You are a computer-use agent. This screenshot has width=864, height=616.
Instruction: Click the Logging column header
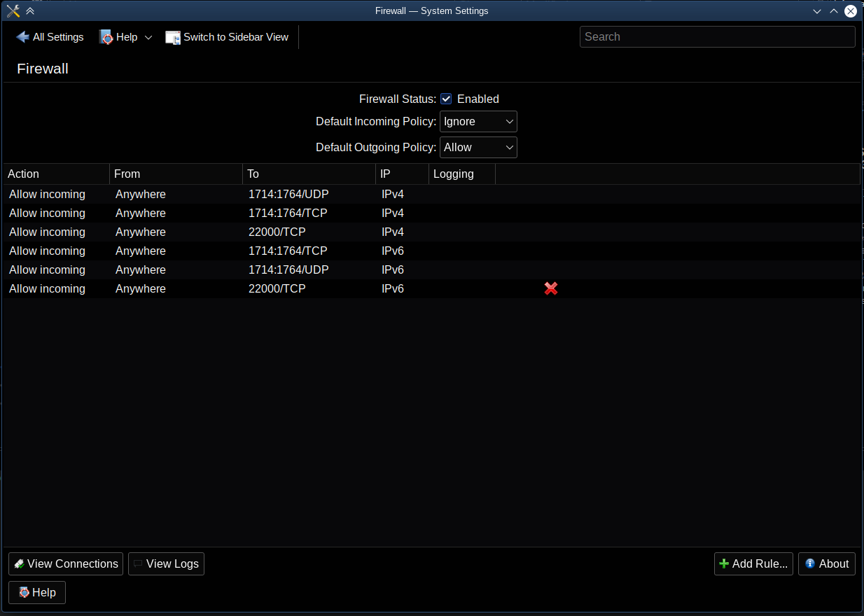tap(461, 174)
